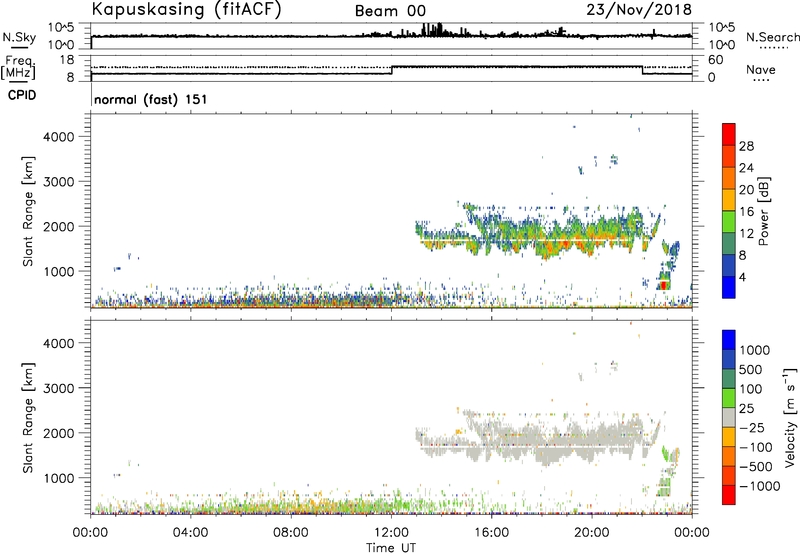Click Slant Range label of Velocity panel
This screenshot has height=554, width=800.
click(28, 418)
